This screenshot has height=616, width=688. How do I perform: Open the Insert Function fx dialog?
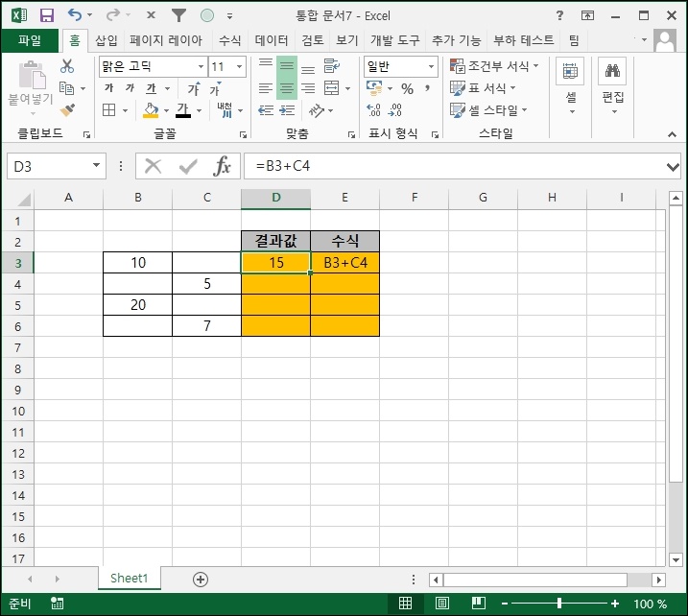pyautogui.click(x=222, y=166)
